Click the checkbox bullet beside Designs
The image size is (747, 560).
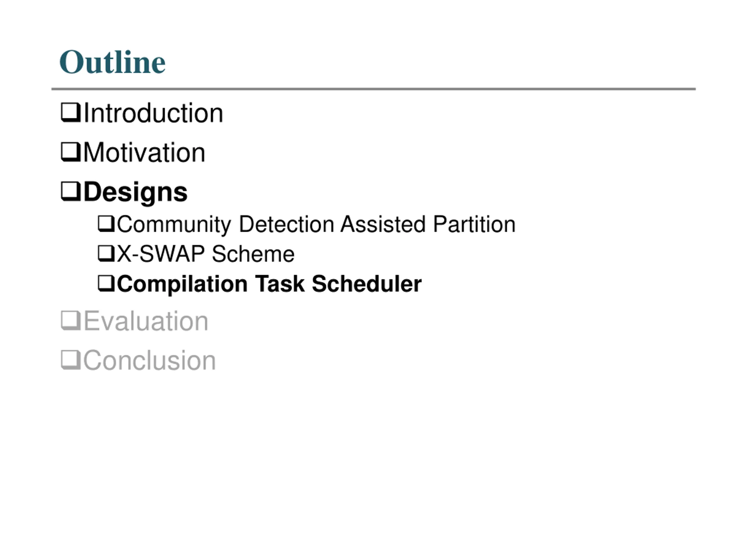tap(71, 191)
